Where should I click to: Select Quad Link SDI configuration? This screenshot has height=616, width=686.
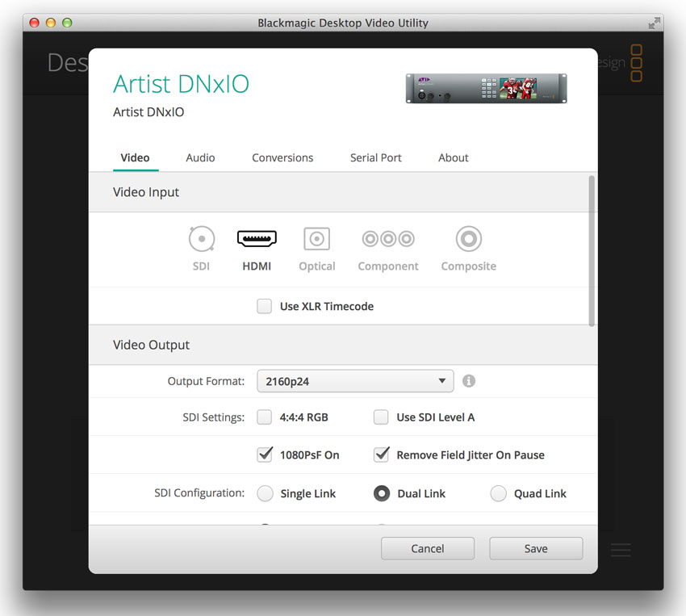tap(498, 493)
